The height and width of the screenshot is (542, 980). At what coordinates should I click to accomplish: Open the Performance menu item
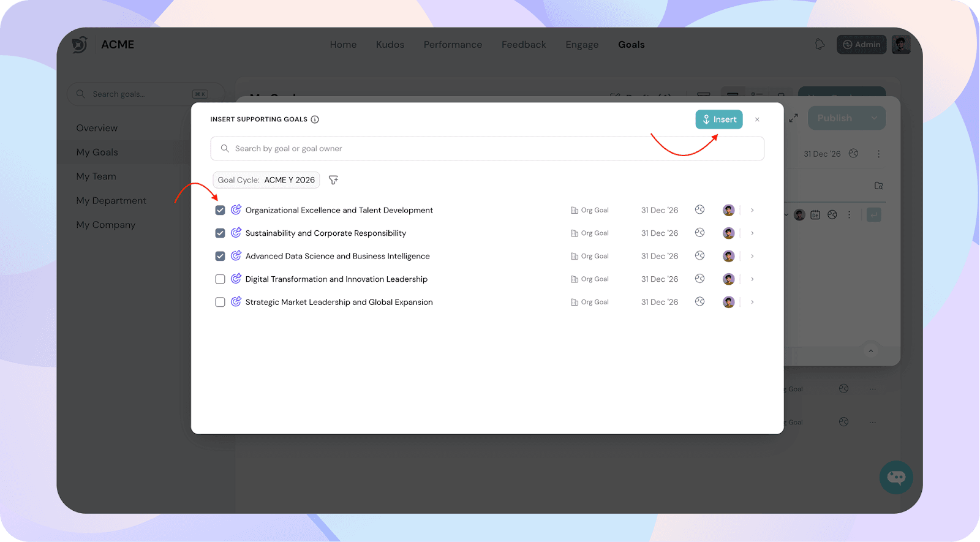453,45
